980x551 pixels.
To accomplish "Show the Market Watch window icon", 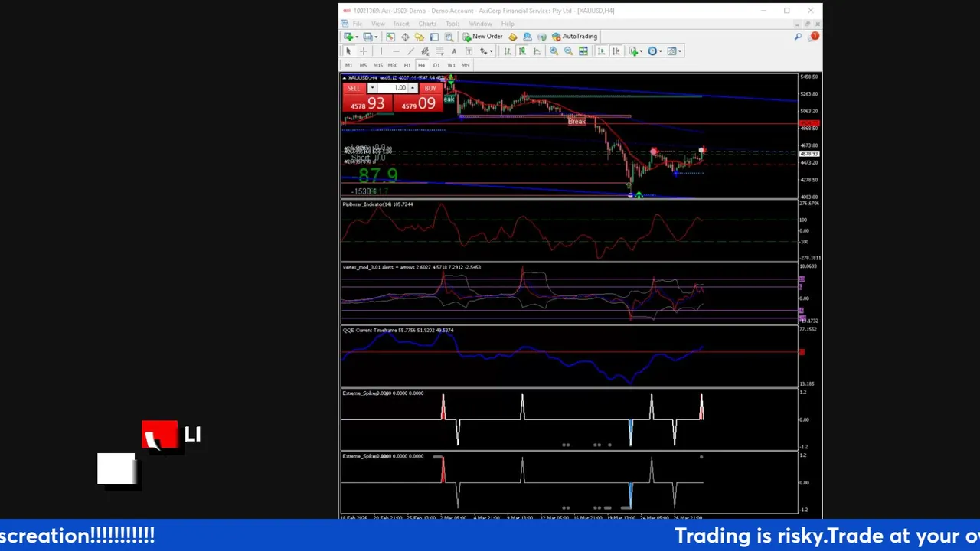I will coord(390,37).
